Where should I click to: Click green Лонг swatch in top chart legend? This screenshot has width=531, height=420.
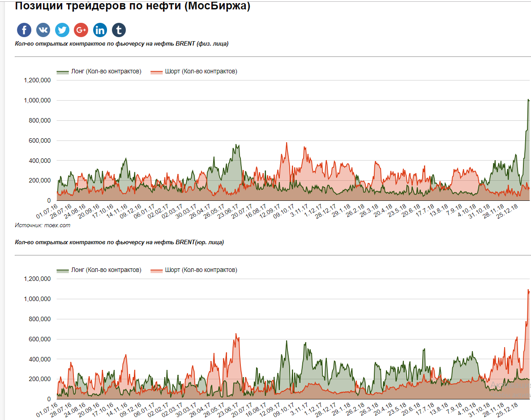pos(63,72)
